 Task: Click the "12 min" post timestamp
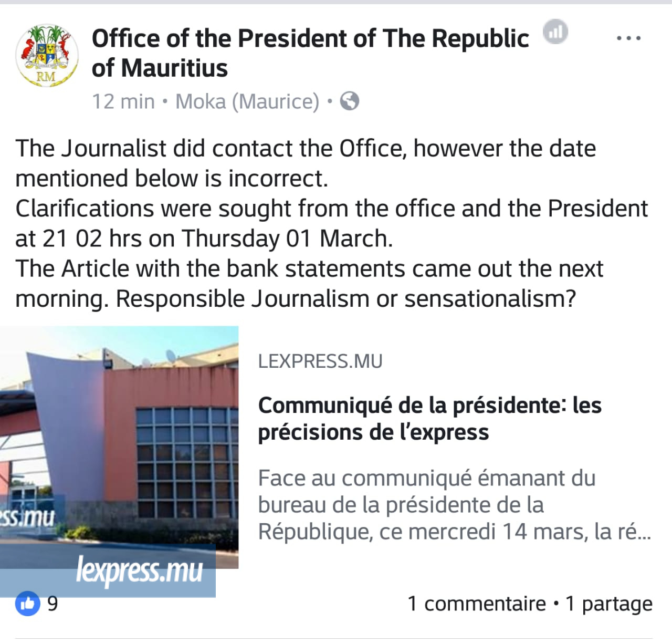(x=123, y=101)
